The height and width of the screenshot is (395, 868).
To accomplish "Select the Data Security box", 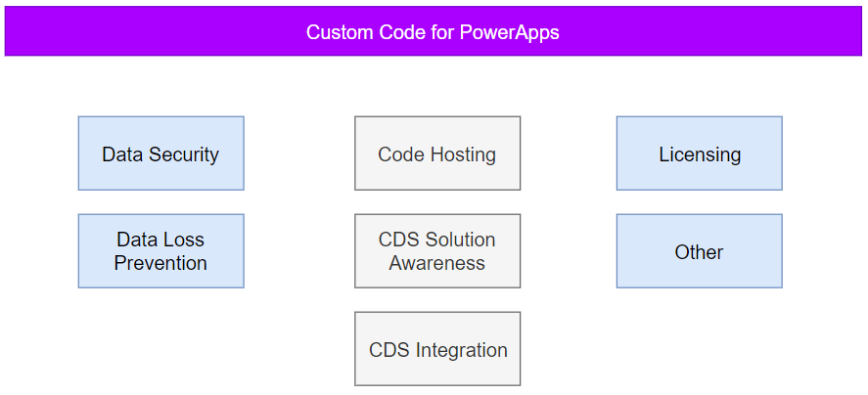I will 161,154.
